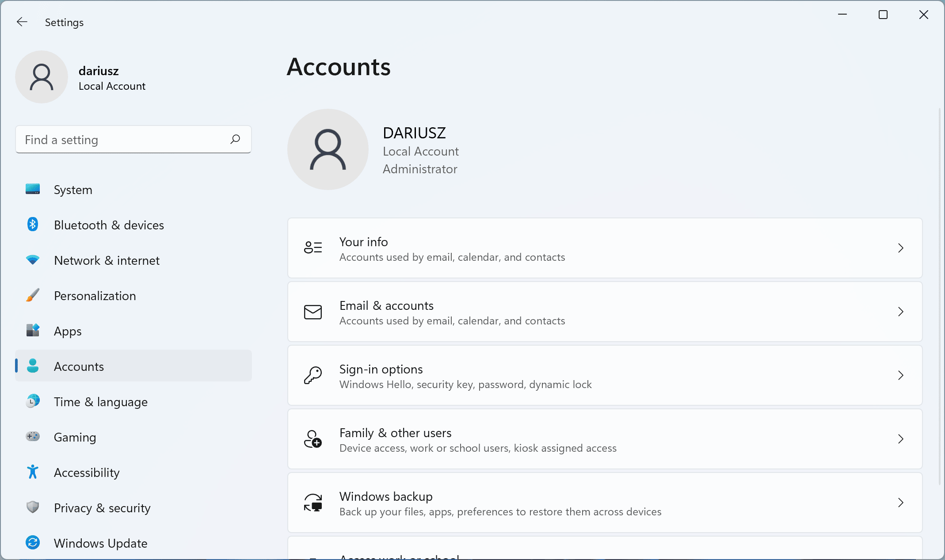Open the Your info title
The width and height of the screenshot is (945, 560).
(x=363, y=242)
